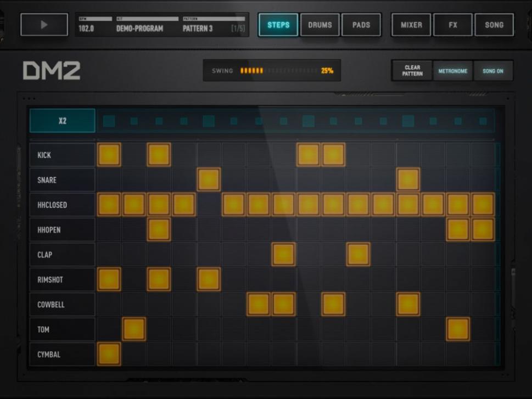Open the FX panel
Screen dimensions: 532x399
pyautogui.click(x=452, y=24)
